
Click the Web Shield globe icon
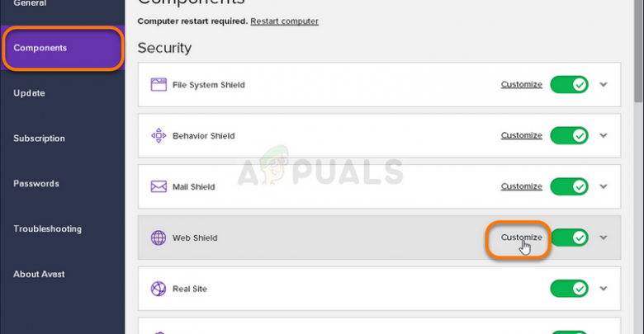pos(159,238)
